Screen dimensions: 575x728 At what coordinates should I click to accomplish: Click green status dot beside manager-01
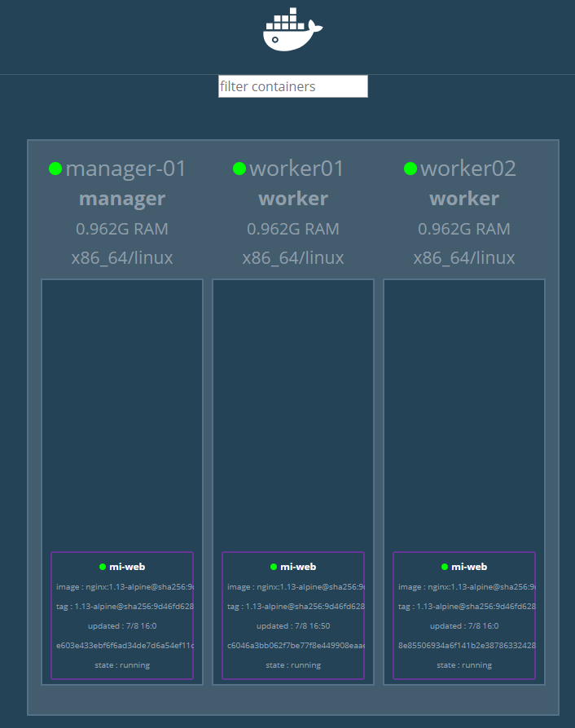(55, 169)
